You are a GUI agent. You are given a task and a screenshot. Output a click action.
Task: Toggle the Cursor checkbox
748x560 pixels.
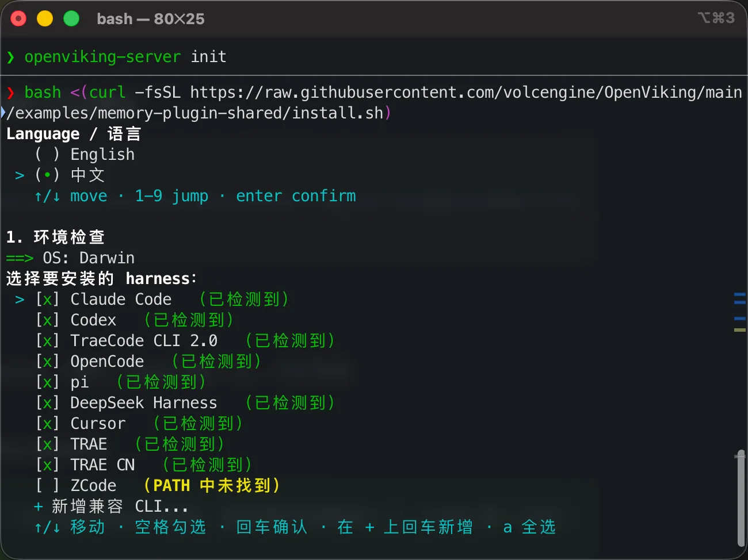pyautogui.click(x=47, y=424)
